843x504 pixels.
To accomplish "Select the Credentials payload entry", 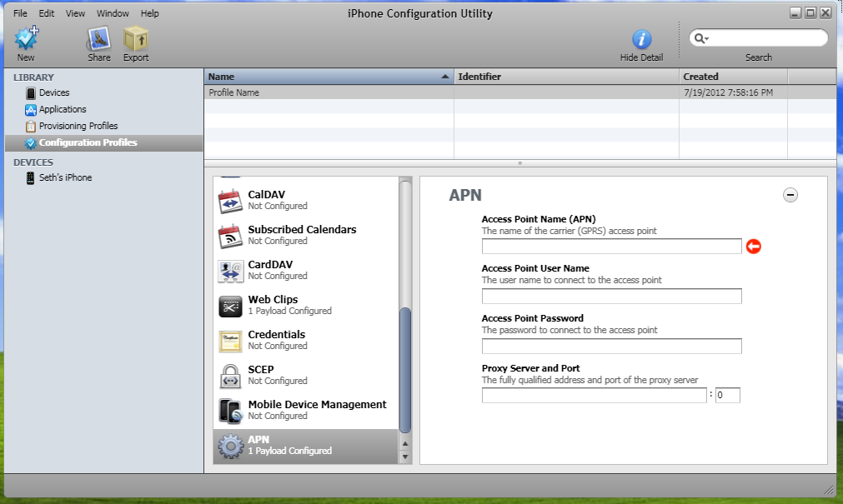I will pos(305,340).
